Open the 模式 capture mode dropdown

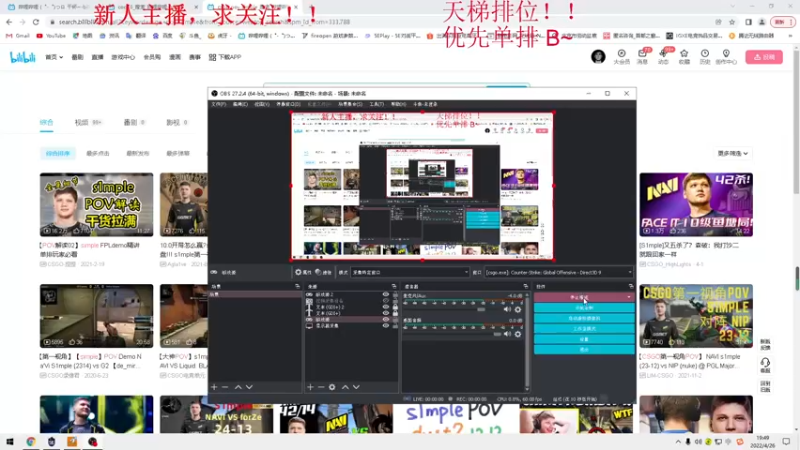(410, 272)
